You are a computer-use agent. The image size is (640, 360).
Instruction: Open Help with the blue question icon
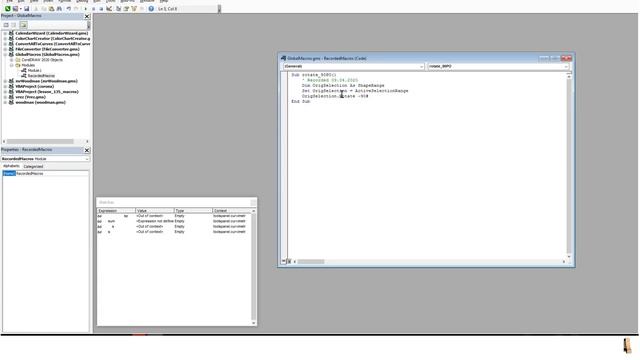tap(151, 9)
